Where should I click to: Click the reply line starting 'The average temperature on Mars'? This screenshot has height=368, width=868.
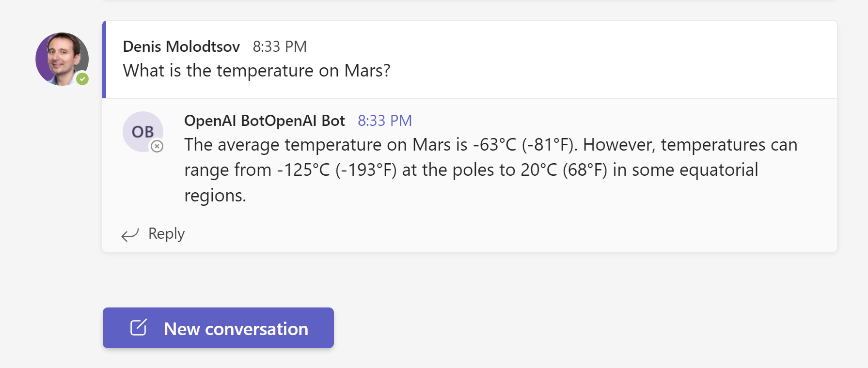coord(490,145)
